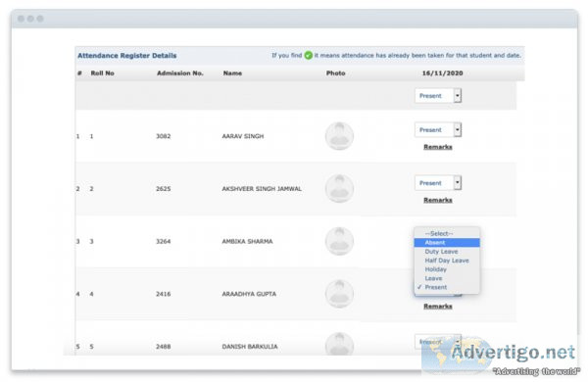588x382 pixels.
Task: Click the name DANISH BARKULIA
Action: [250, 347]
